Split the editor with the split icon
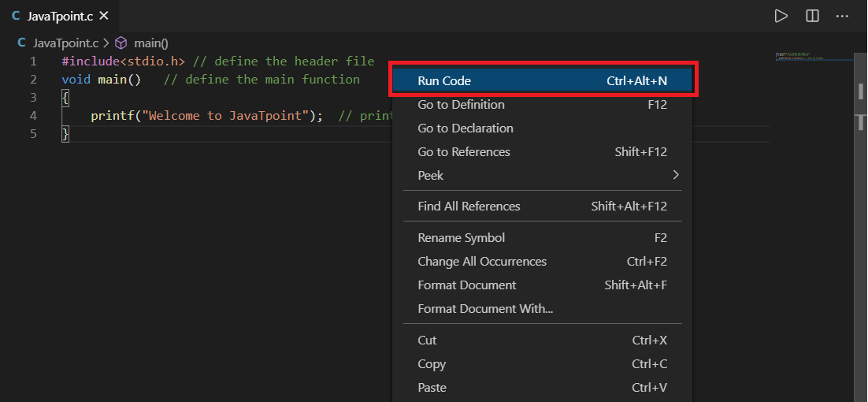 click(812, 16)
